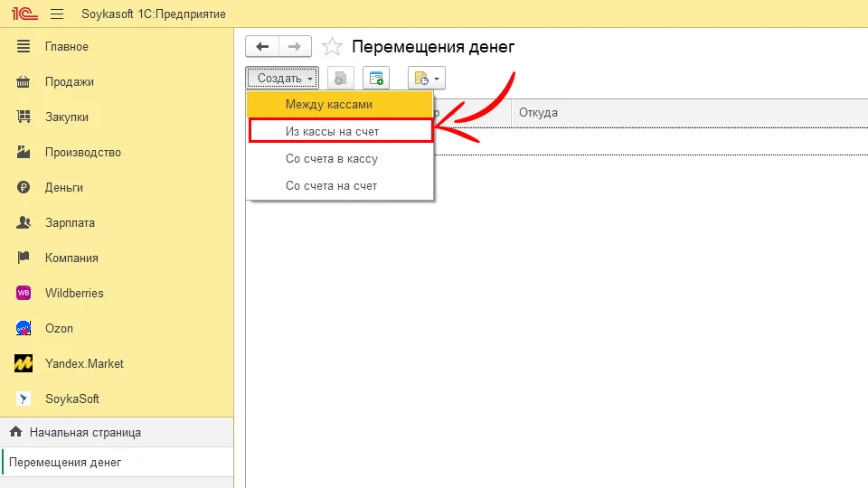The width and height of the screenshot is (868, 488).
Task: Click the copy document toolbar icon
Action: click(x=341, y=79)
